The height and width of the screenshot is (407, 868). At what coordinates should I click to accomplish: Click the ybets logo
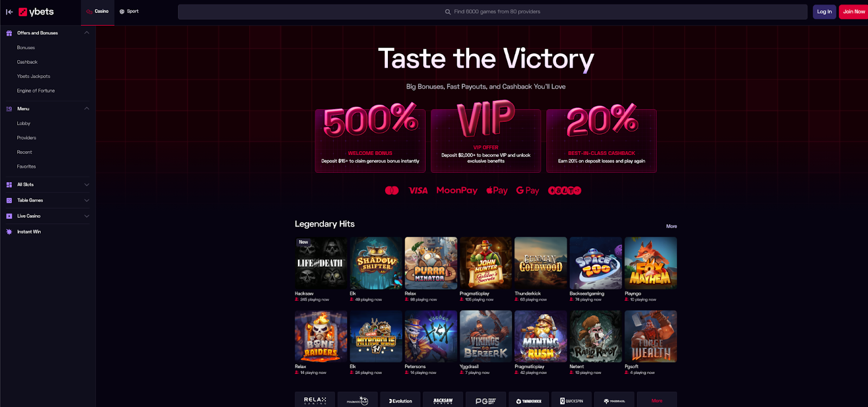tap(36, 11)
